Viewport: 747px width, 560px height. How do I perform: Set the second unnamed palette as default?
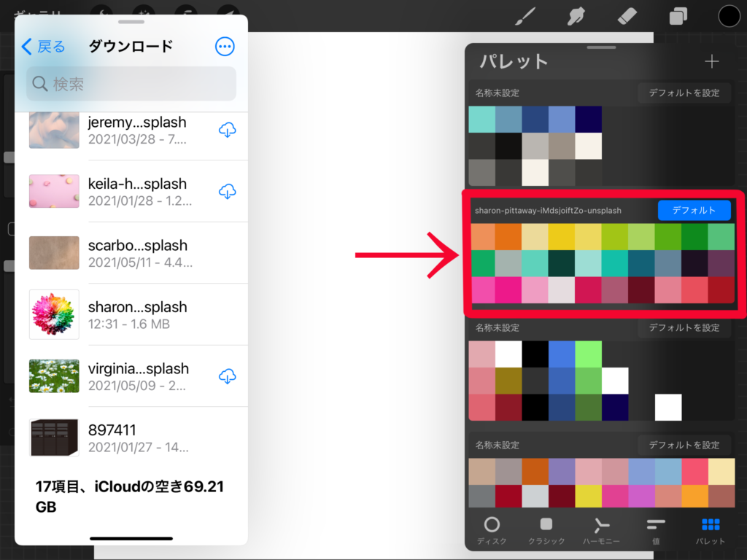click(684, 327)
